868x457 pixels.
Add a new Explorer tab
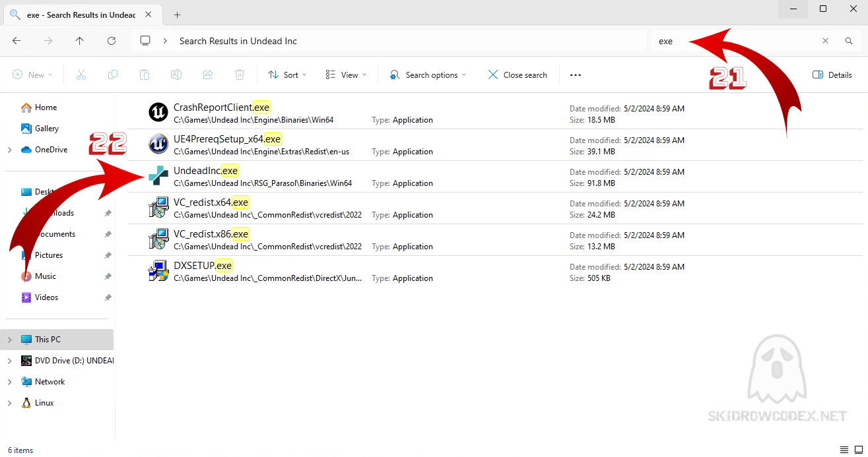pyautogui.click(x=177, y=15)
